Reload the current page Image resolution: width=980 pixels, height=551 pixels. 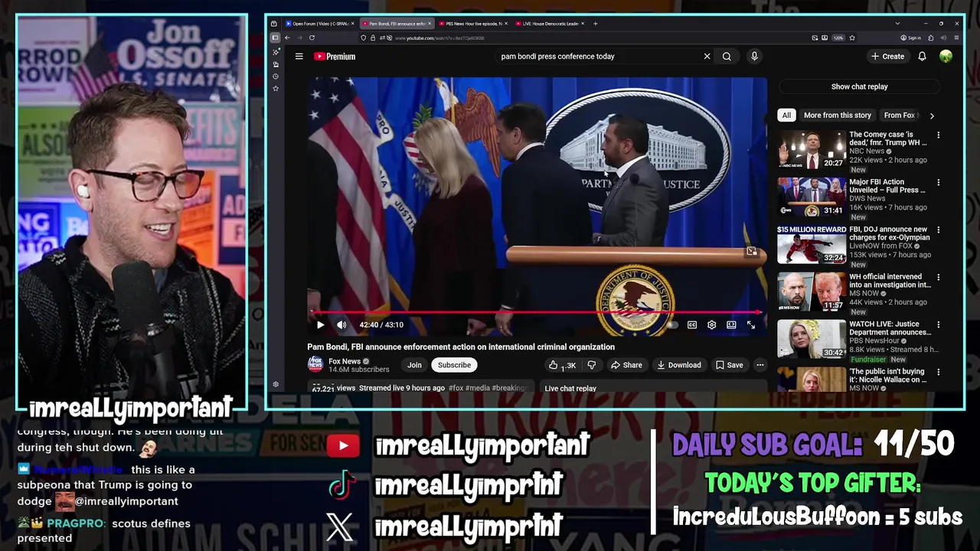[312, 37]
